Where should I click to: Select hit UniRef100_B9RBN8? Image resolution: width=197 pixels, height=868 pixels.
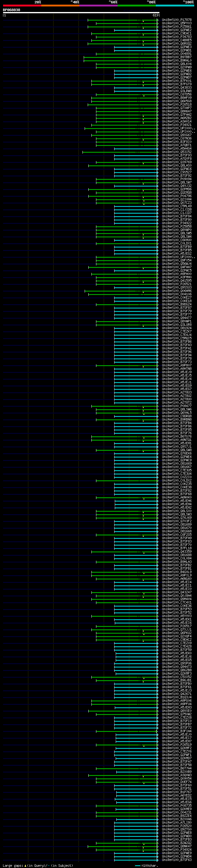tap(177, 419)
